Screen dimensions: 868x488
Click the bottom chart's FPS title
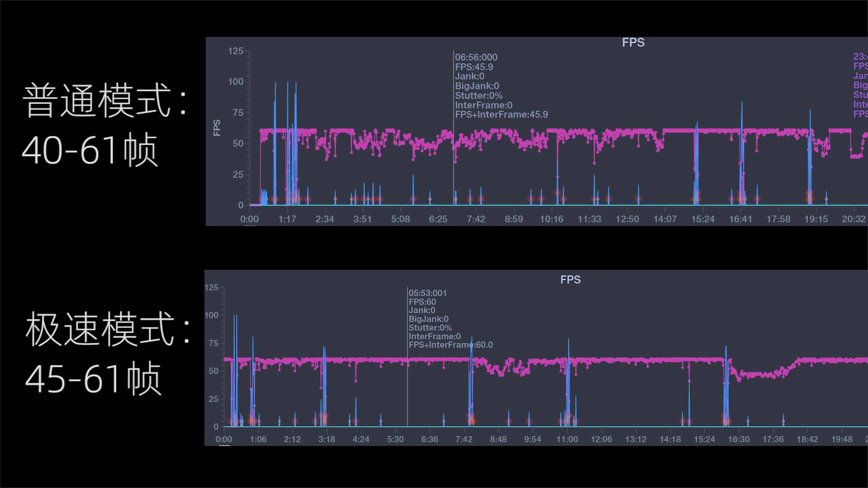click(x=570, y=280)
